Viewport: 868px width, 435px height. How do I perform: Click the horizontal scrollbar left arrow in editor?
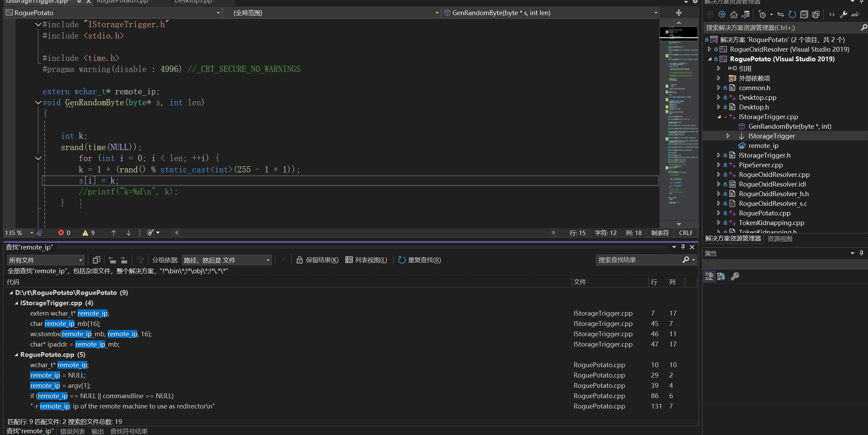(x=176, y=233)
